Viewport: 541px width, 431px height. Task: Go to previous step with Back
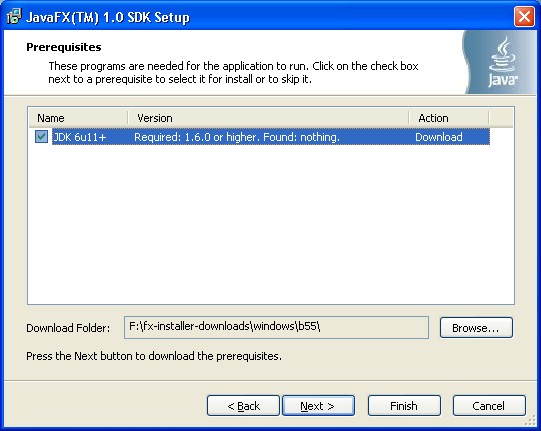[x=243, y=406]
